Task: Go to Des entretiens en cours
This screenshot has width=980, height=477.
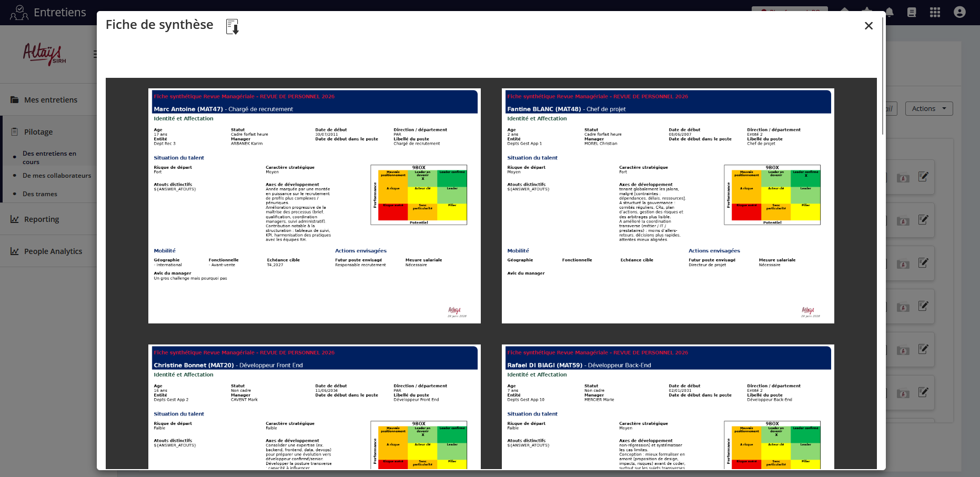Action: pos(49,157)
